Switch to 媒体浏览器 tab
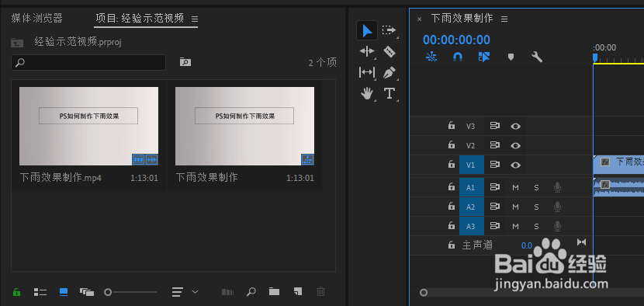Screen dimensions: 644x306 37,18
